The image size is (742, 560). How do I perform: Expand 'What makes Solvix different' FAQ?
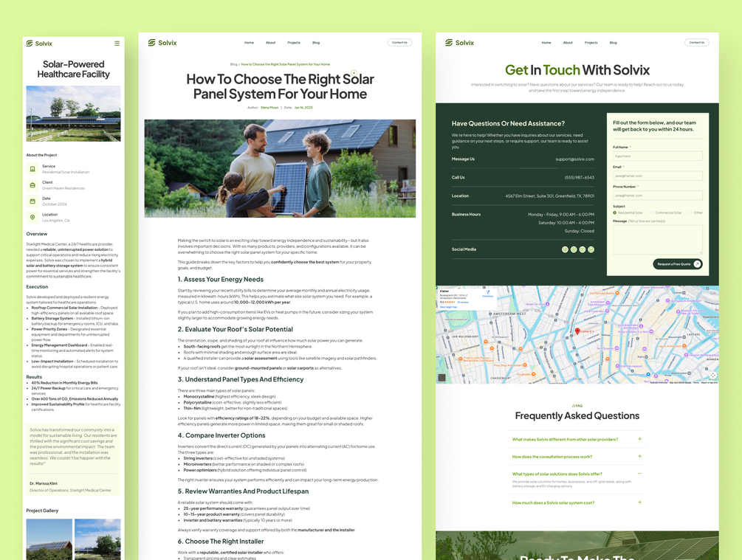(640, 439)
